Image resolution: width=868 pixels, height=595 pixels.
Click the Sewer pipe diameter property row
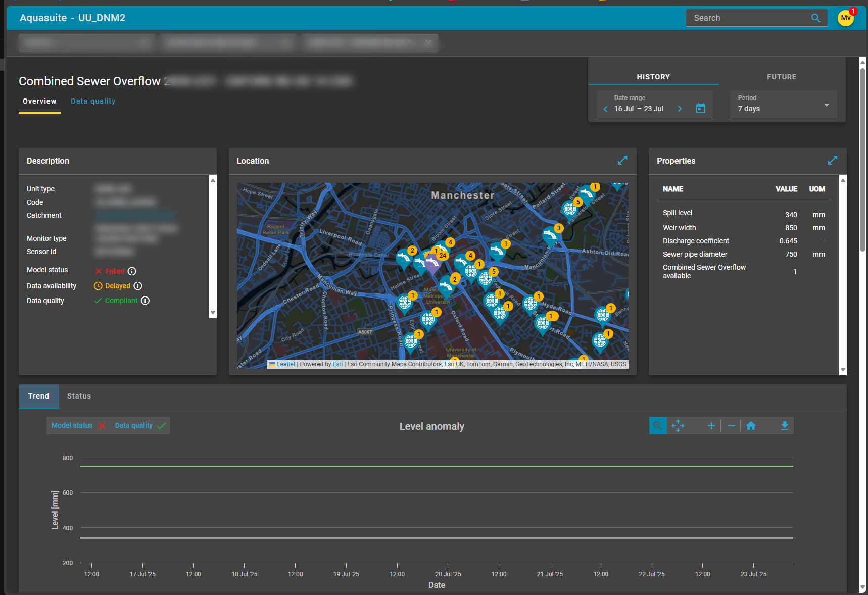click(x=744, y=254)
